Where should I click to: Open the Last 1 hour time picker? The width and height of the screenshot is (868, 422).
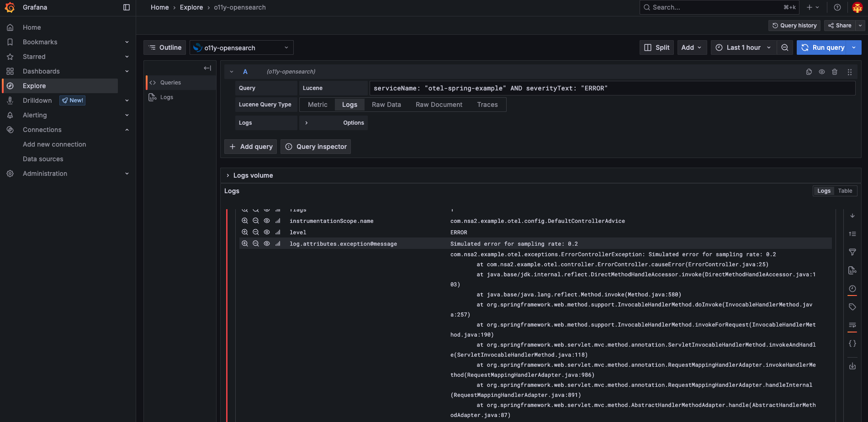(x=743, y=47)
